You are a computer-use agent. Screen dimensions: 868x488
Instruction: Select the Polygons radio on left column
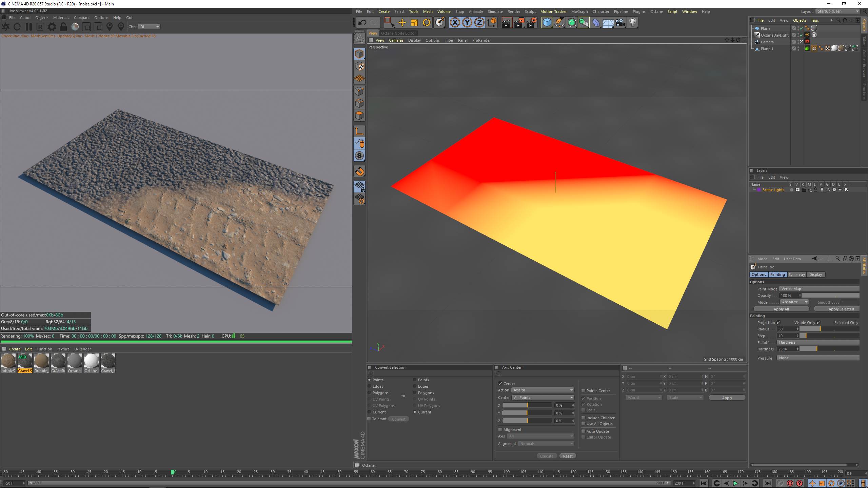[x=370, y=393]
